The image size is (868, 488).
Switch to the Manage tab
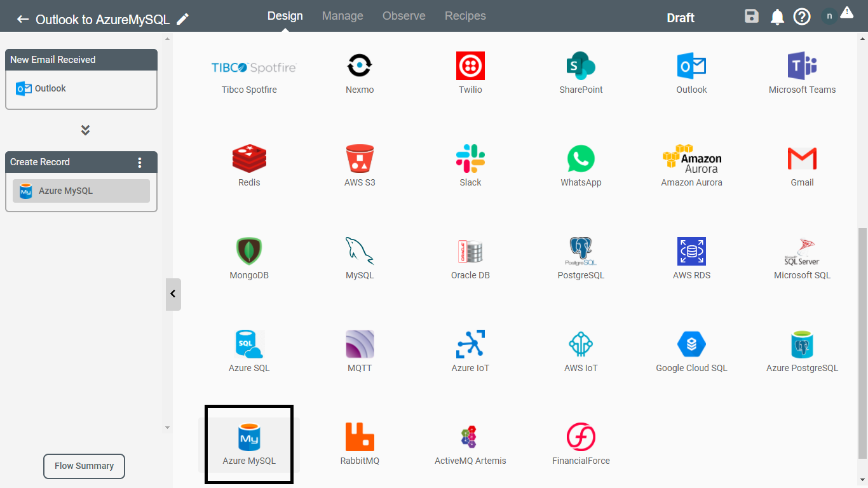tap(342, 16)
